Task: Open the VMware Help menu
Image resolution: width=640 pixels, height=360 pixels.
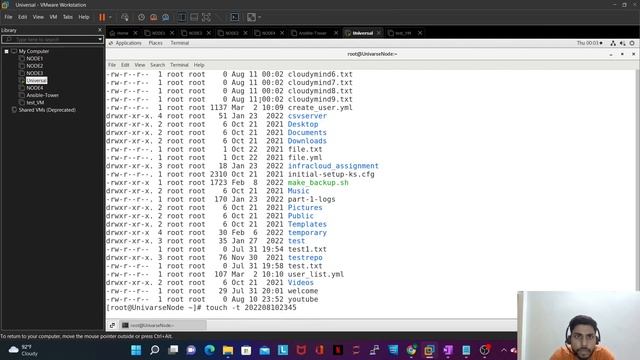Action: pos(84,17)
